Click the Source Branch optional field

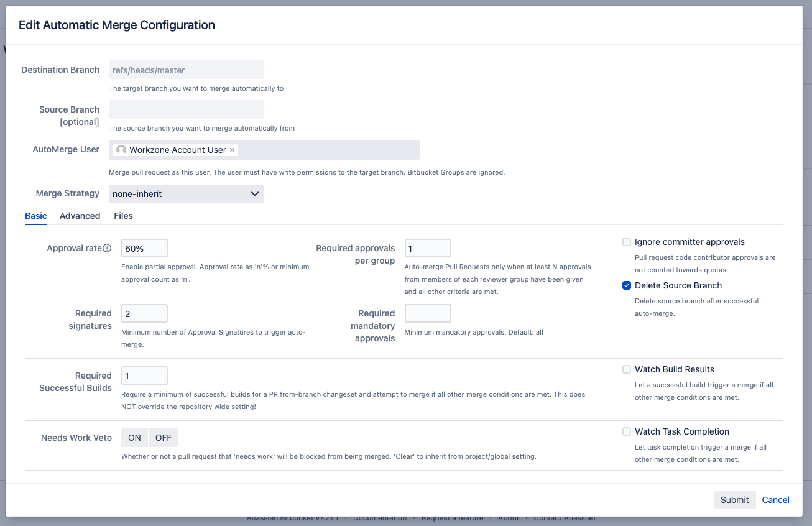tap(186, 109)
